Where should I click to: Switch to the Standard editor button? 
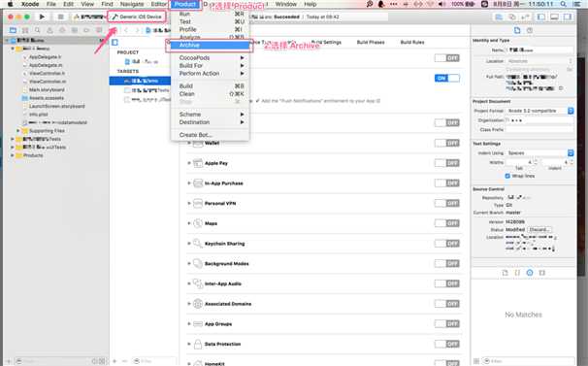(x=499, y=17)
